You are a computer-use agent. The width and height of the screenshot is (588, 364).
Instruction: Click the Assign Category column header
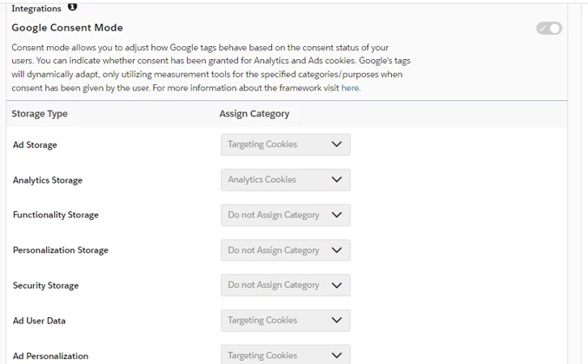[254, 114]
